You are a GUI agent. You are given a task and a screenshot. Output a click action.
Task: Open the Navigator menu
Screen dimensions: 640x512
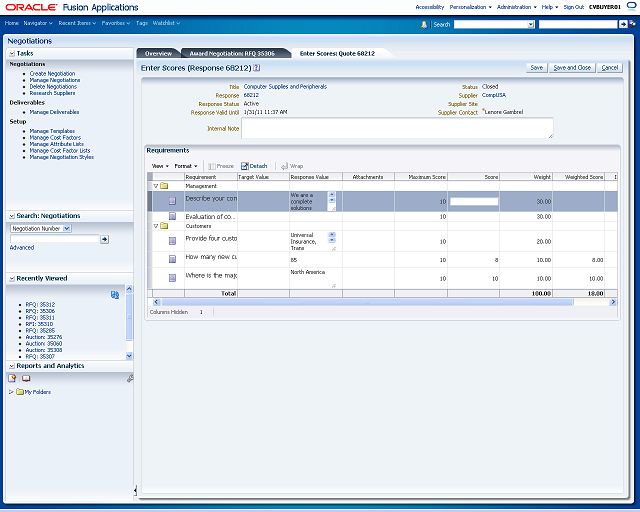pyautogui.click(x=38, y=23)
